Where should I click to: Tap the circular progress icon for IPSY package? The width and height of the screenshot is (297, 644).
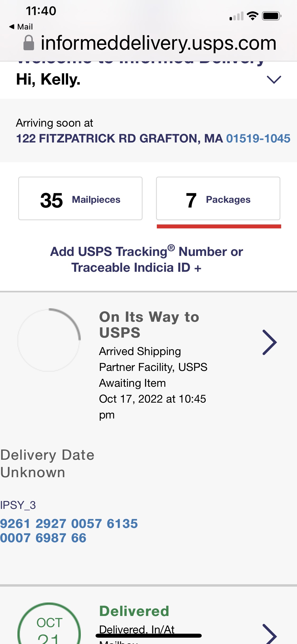49,340
